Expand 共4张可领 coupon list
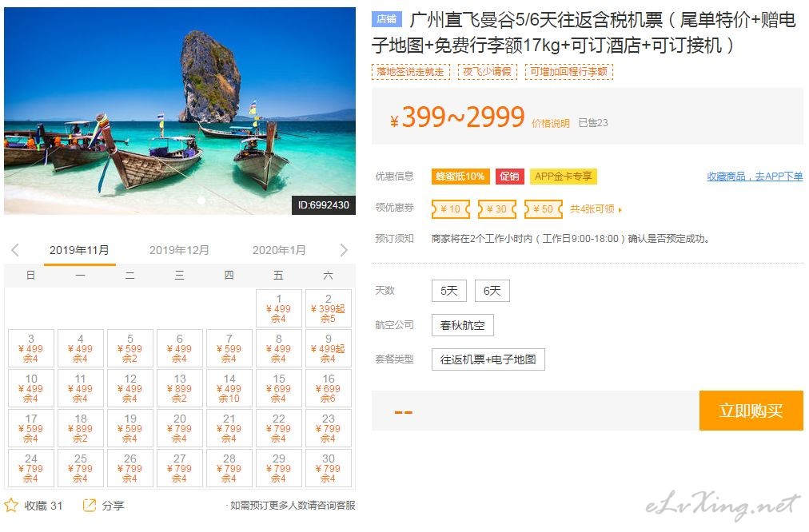The height and width of the screenshot is (532, 809). (596, 208)
